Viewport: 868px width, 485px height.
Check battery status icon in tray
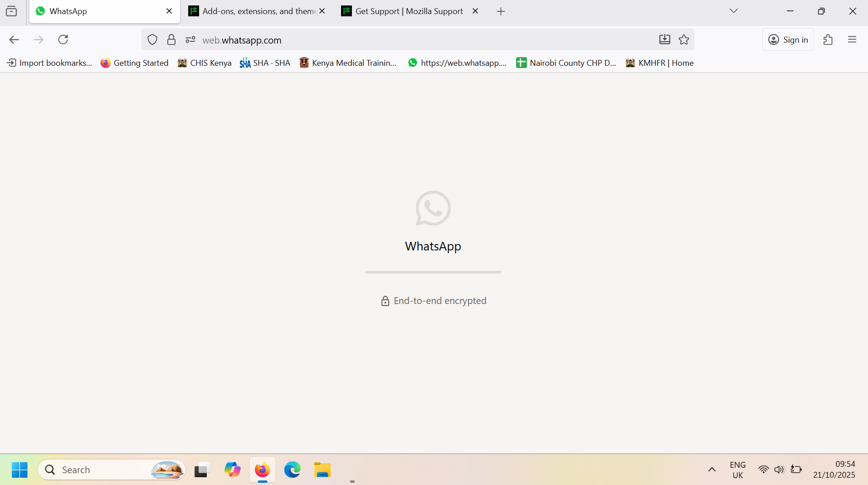click(796, 470)
